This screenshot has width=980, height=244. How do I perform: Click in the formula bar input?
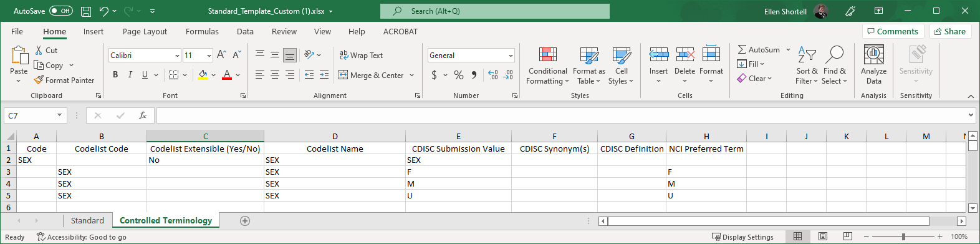pos(561,115)
